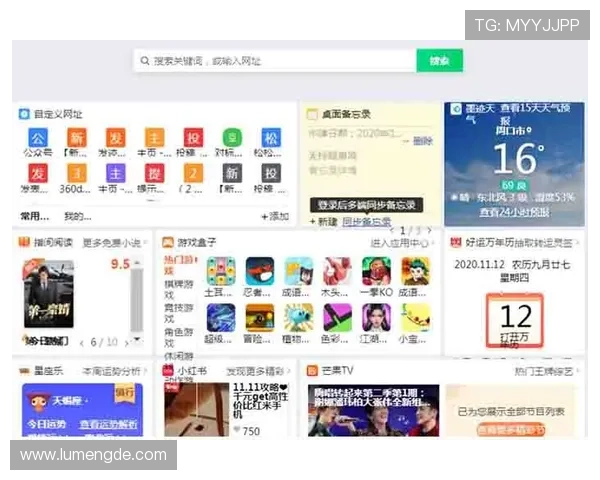600x480 pixels.
Task: Launch the 江湖... game icon
Action: (x=376, y=317)
